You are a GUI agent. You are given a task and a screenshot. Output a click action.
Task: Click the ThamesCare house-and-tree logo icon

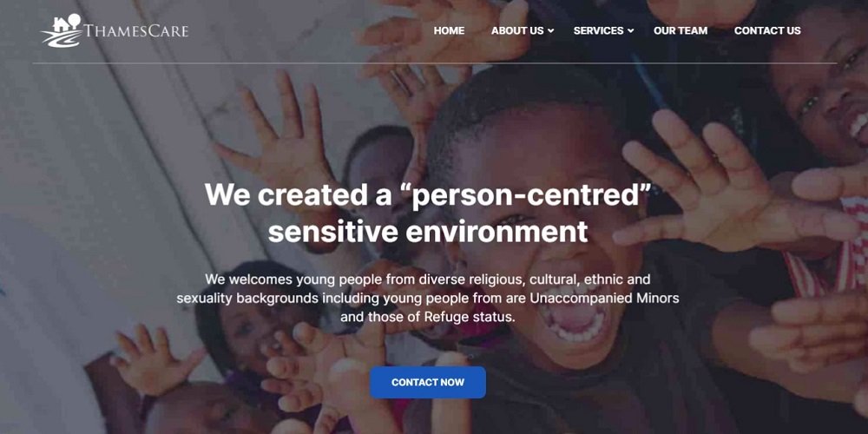pyautogui.click(x=62, y=30)
